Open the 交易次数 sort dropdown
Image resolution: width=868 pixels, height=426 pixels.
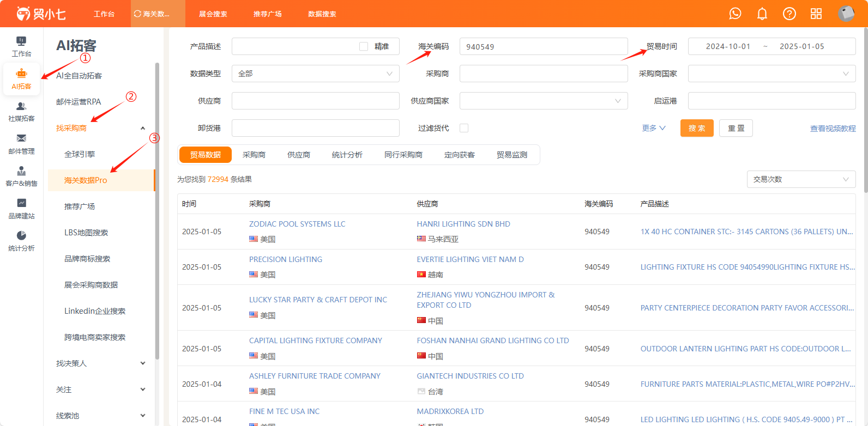click(x=800, y=179)
